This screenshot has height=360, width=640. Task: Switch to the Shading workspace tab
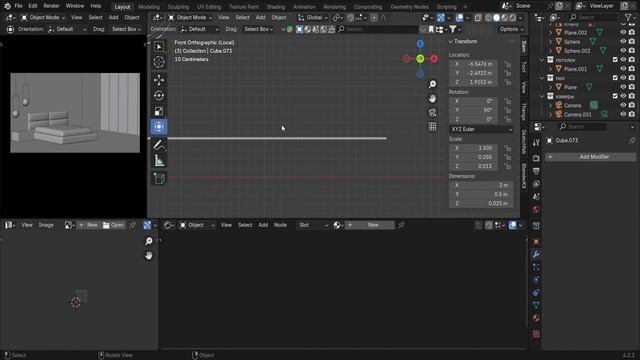276,7
